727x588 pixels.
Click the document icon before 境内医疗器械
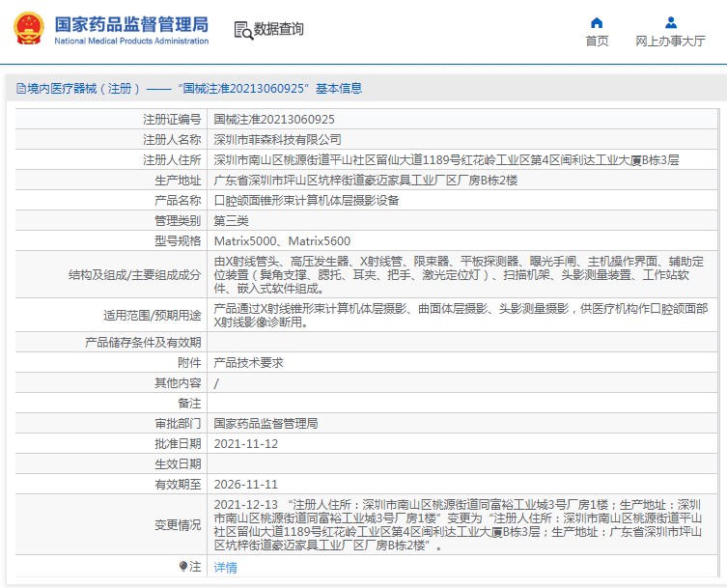pos(21,88)
